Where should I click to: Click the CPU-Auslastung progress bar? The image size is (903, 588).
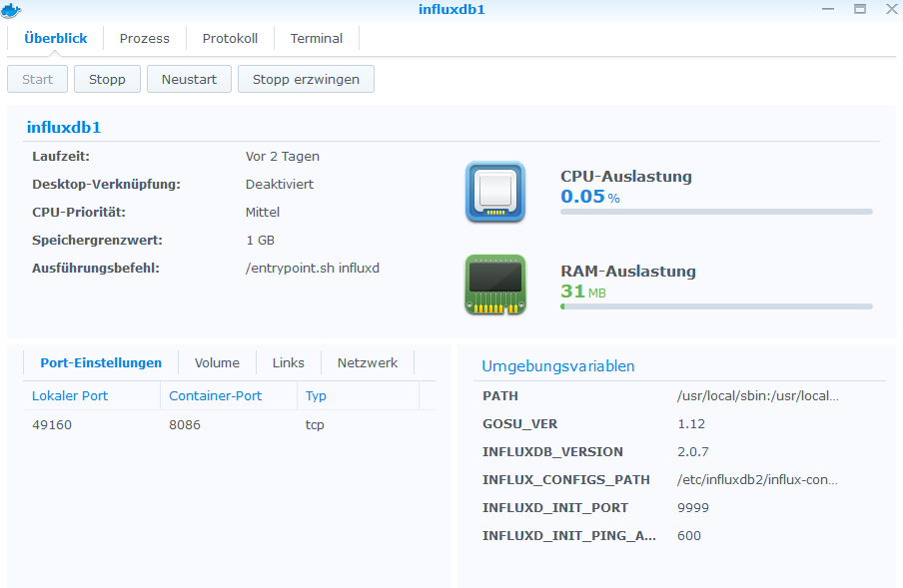click(716, 212)
